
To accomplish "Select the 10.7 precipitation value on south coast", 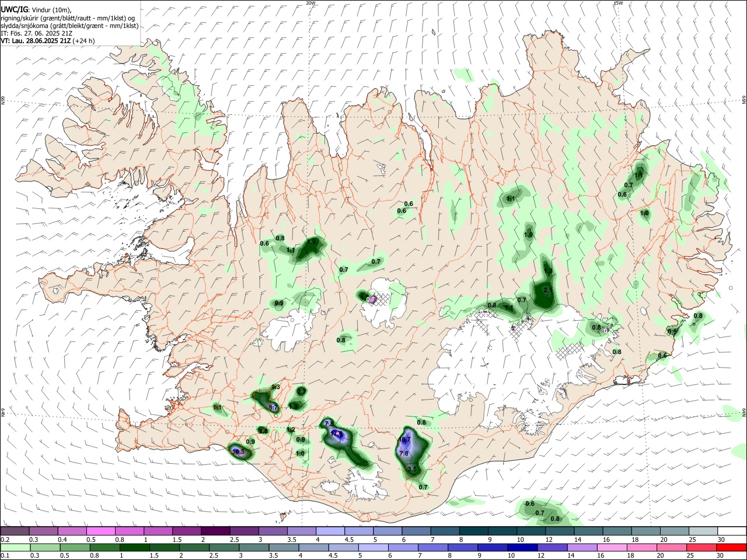I will pyautogui.click(x=405, y=439).
